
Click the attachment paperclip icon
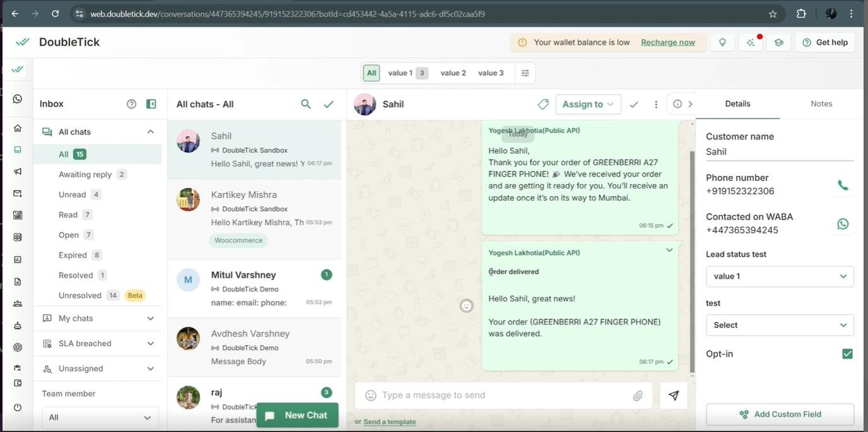(x=638, y=395)
